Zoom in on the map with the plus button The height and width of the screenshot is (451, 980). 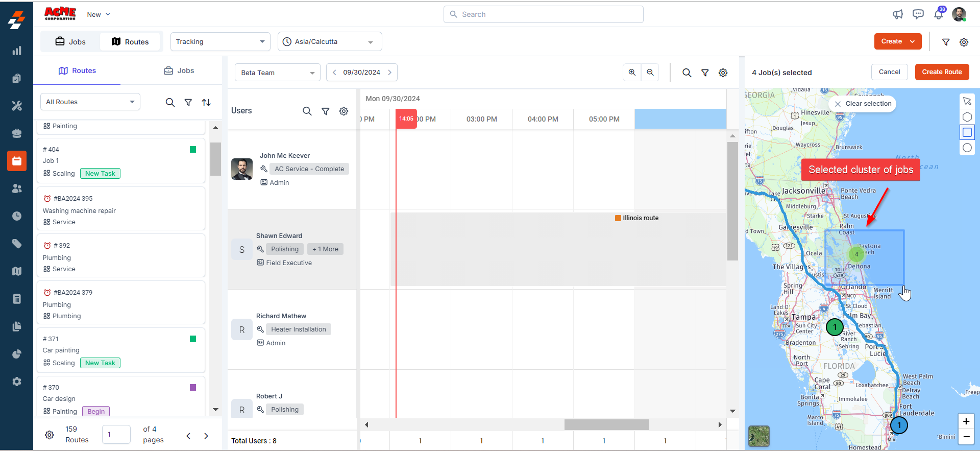point(966,421)
